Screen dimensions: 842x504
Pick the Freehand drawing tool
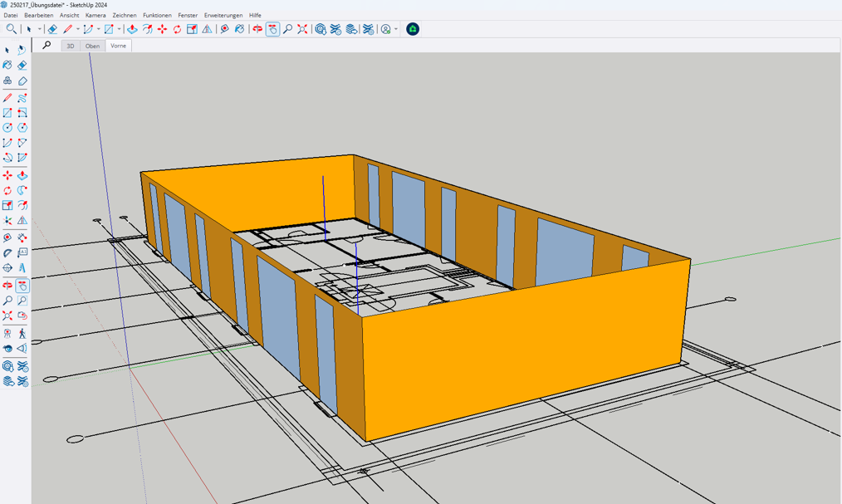click(22, 97)
